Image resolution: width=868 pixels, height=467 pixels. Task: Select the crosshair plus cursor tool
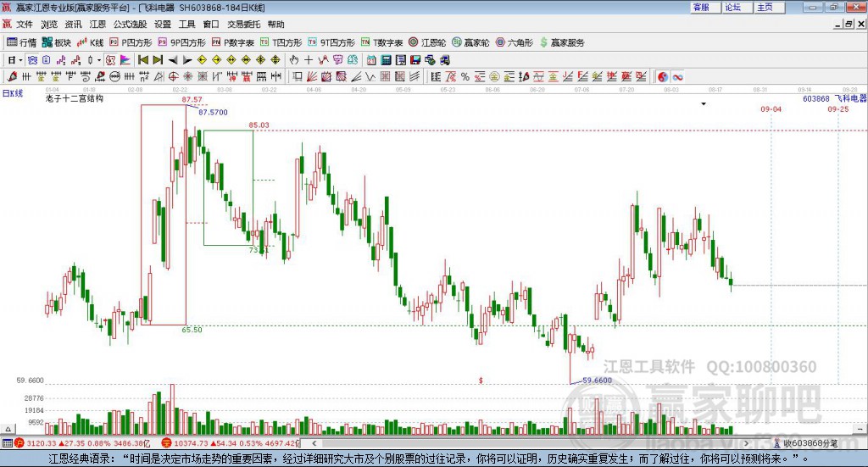point(309,60)
